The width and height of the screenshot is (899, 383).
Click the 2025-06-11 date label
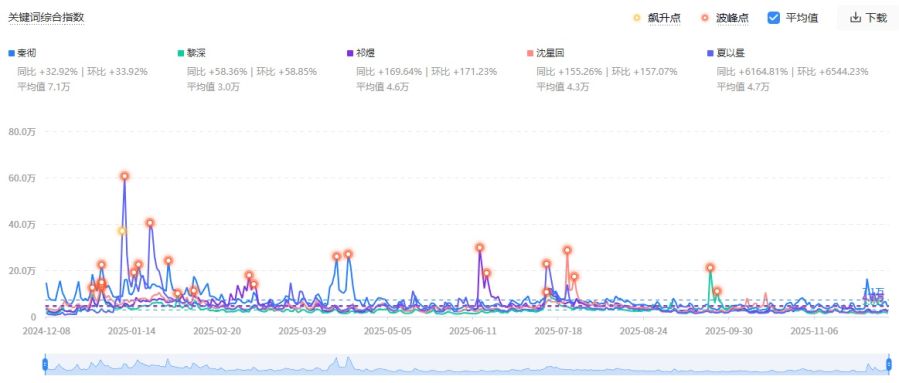(x=472, y=331)
